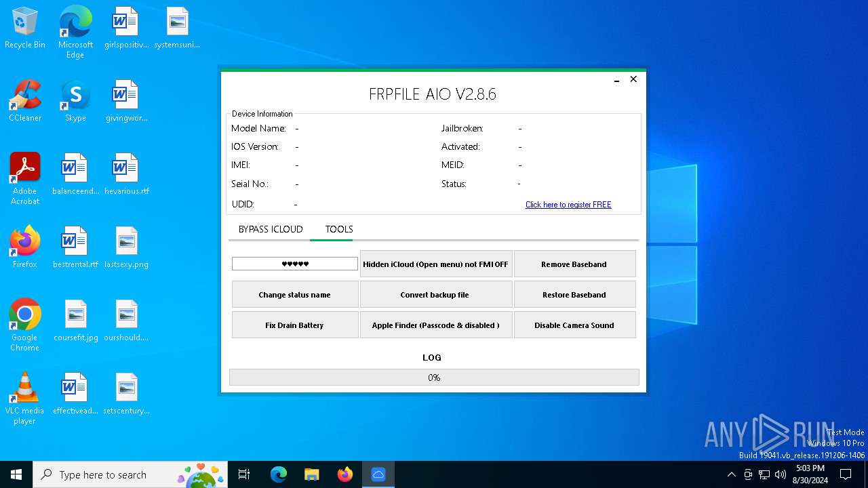Open volume control in system tray
This screenshot has width=868, height=488.
point(781,474)
